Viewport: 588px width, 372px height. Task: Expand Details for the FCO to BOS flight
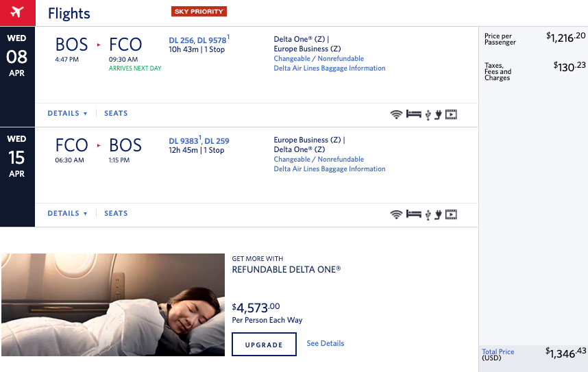tap(67, 214)
